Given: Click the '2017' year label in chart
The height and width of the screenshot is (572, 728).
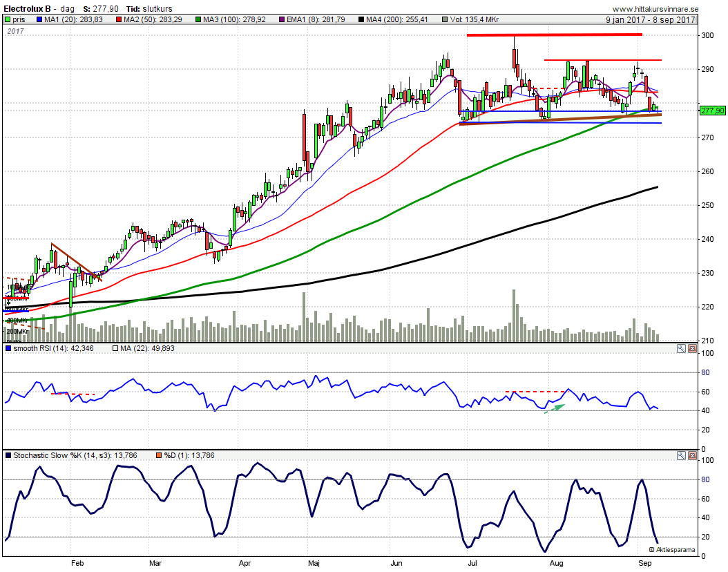Looking at the screenshot, I should pyautogui.click(x=15, y=31).
